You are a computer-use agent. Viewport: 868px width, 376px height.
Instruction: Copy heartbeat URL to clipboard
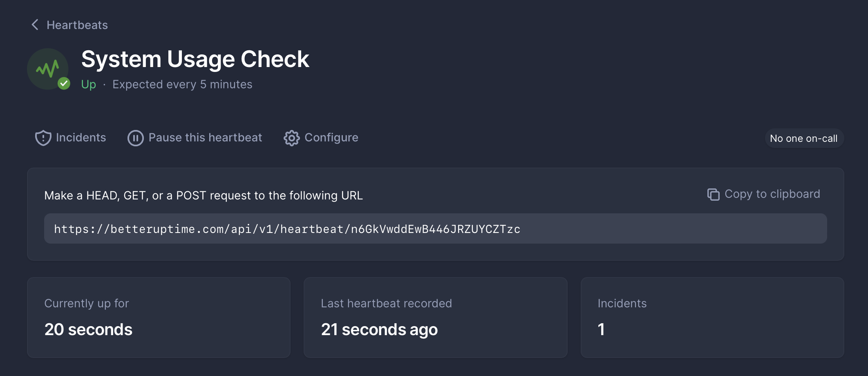coord(763,194)
